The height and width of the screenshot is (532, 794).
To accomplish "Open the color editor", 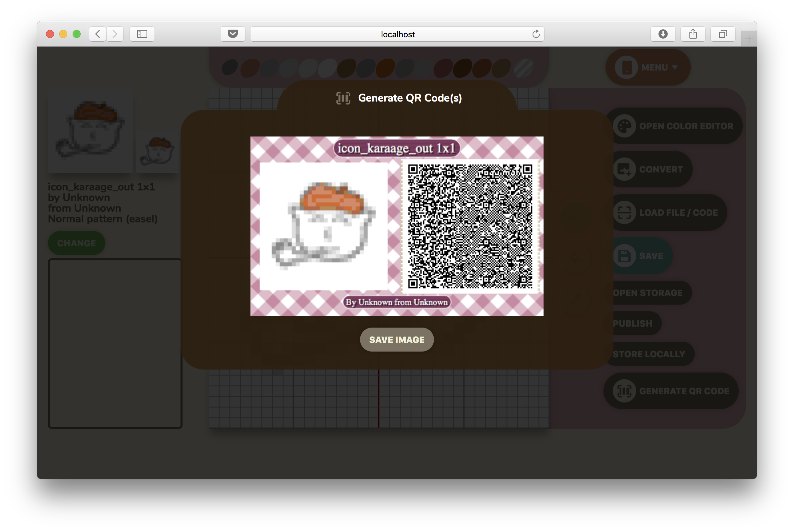I will [674, 126].
